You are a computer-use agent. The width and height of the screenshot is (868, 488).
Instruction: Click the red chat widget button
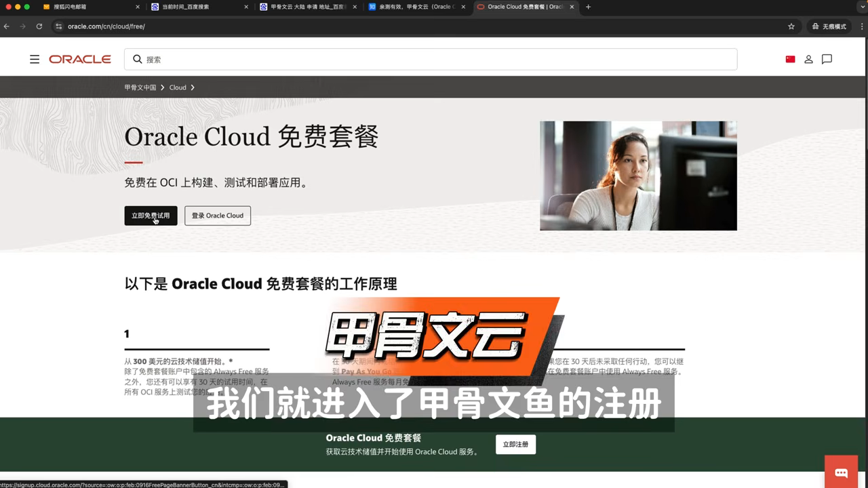842,472
